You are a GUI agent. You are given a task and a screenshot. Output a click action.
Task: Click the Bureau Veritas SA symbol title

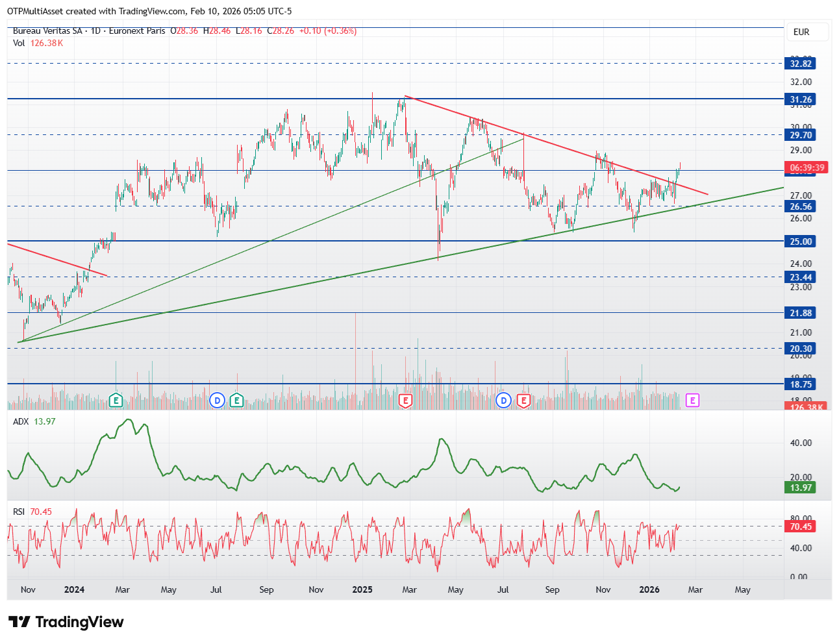[47, 31]
